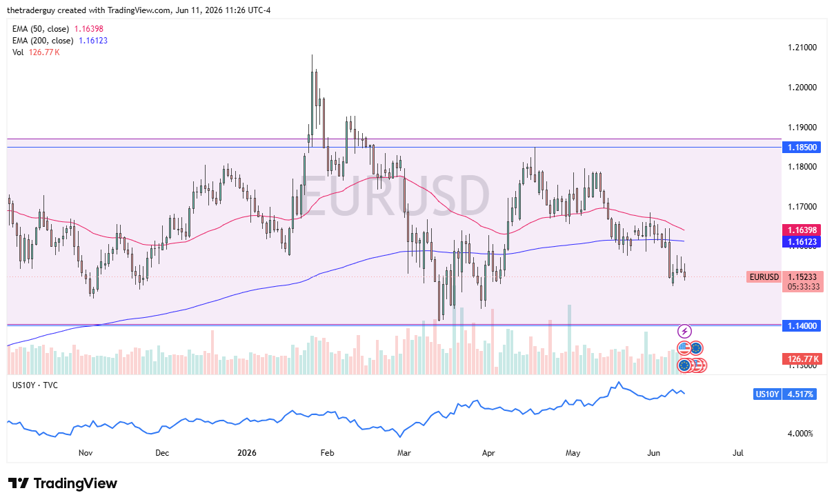Click the 2026 label on the time axis
This screenshot has width=834, height=504.
click(246, 453)
